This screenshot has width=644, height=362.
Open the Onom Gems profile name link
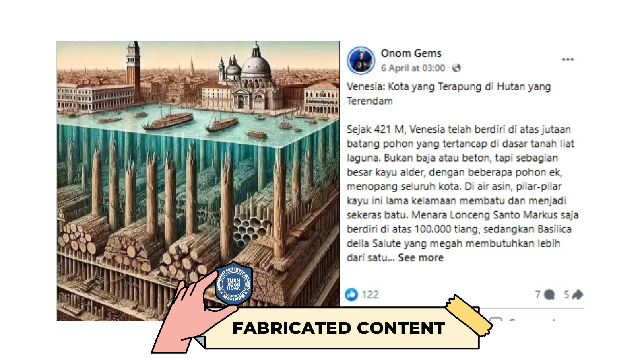point(411,53)
